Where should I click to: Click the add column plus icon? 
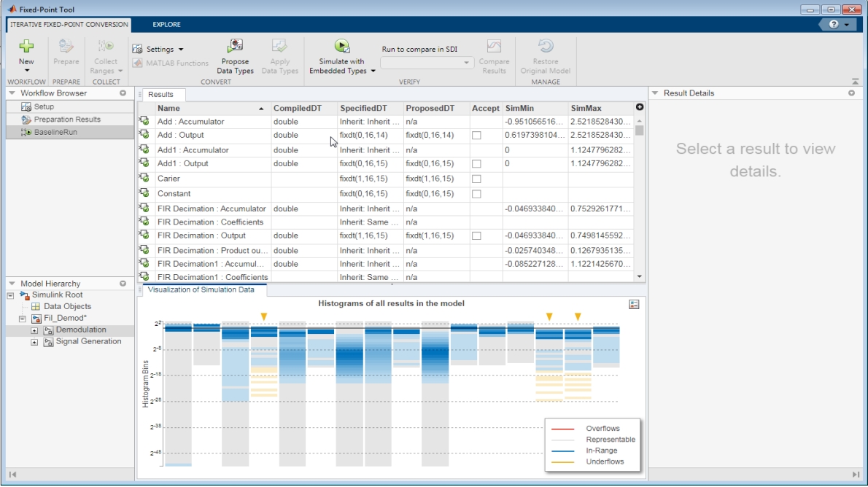[640, 107]
